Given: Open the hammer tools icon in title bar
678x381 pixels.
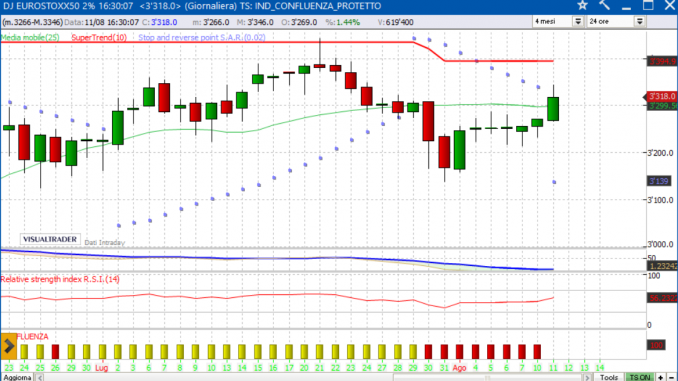Looking at the screenshot, I should (604, 5).
